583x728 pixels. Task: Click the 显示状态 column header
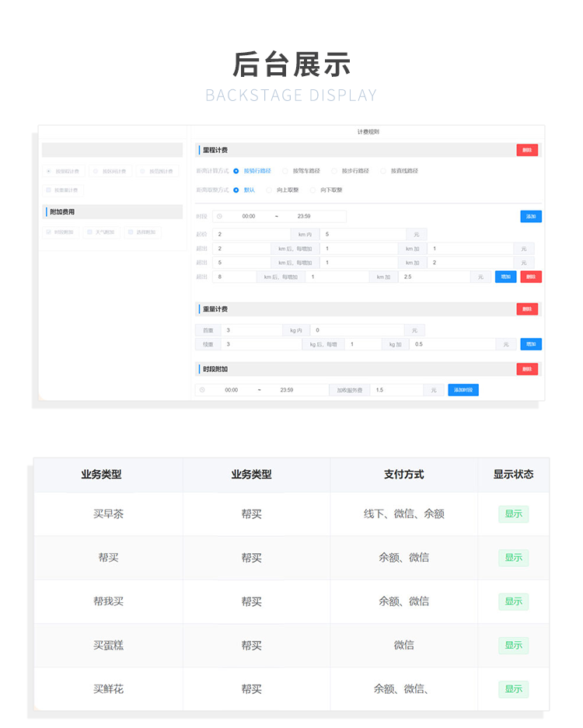click(513, 475)
